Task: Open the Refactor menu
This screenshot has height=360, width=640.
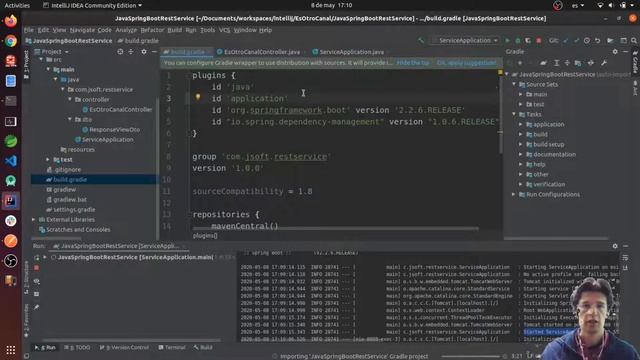Action: [x=152, y=30]
